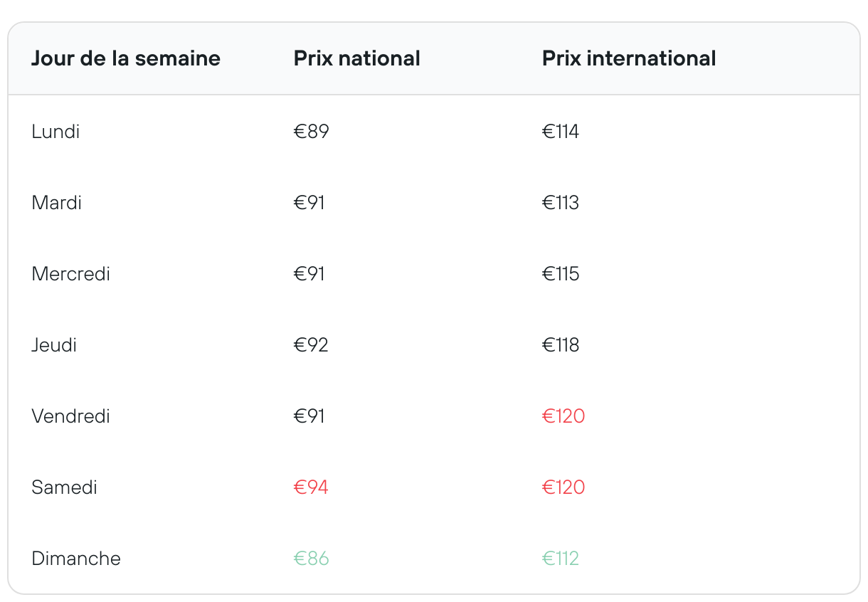Select the Jeudi row label
The height and width of the screenshot is (602, 868).
pos(54,345)
